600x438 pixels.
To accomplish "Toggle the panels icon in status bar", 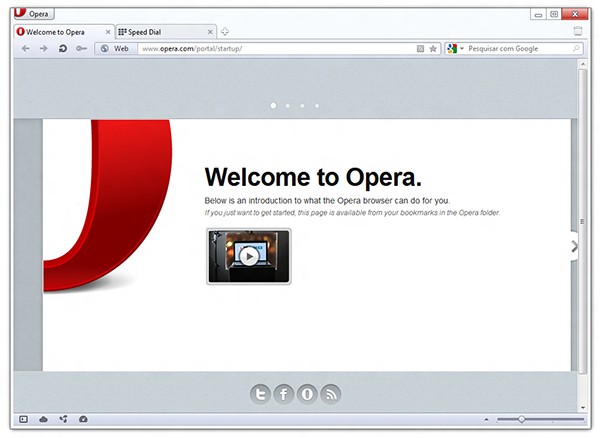I will tap(23, 419).
